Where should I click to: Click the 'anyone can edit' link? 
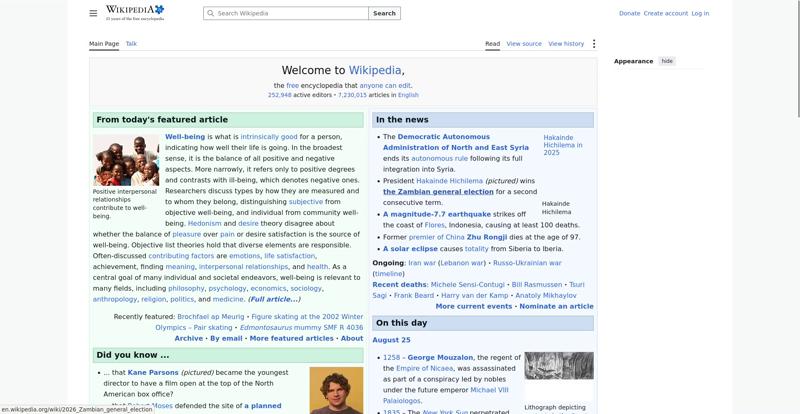click(385, 86)
